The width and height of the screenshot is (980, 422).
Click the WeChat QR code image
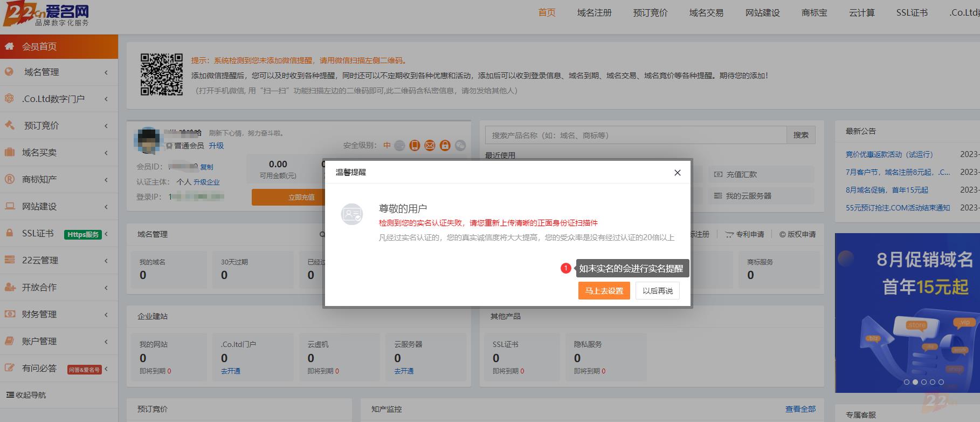click(162, 74)
